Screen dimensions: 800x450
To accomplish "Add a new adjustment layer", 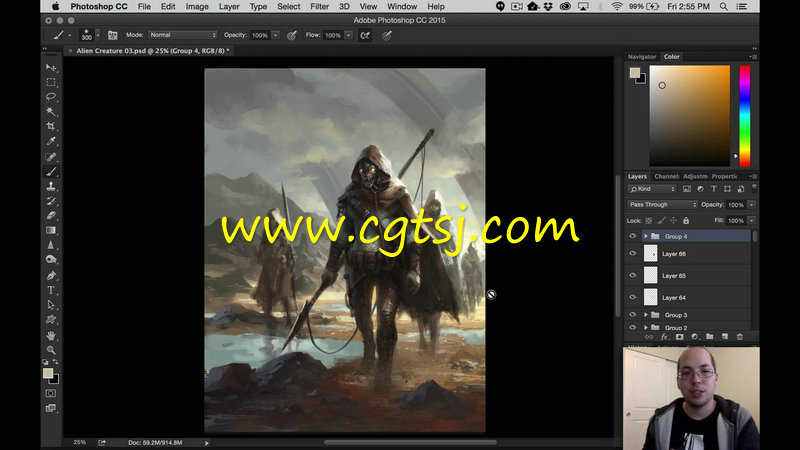I will pos(694,337).
